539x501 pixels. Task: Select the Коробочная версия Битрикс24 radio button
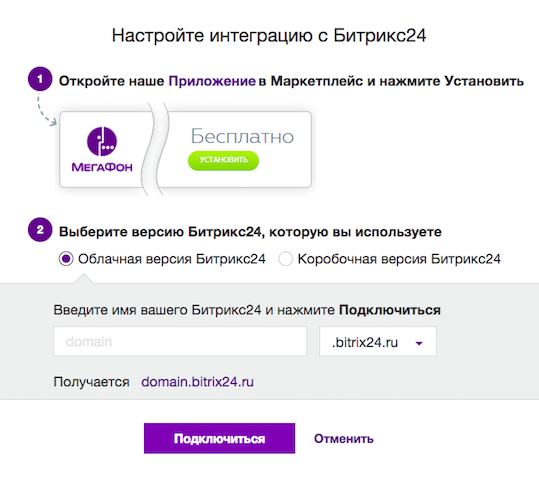tap(285, 259)
